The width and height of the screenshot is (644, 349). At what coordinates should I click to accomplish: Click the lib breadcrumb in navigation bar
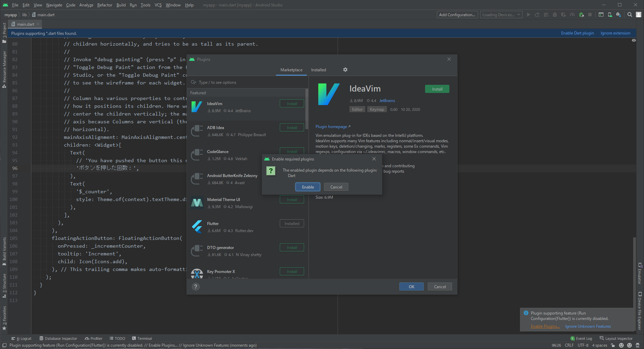click(24, 15)
